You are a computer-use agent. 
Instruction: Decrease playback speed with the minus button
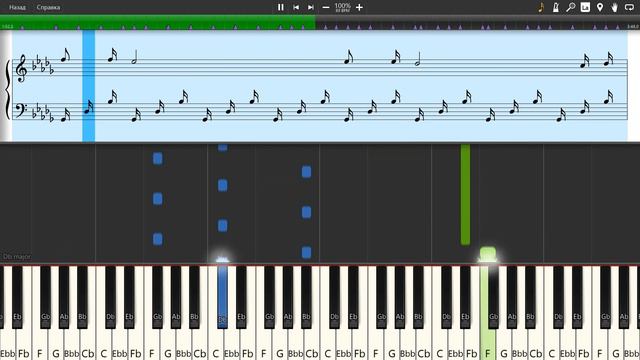click(x=326, y=7)
